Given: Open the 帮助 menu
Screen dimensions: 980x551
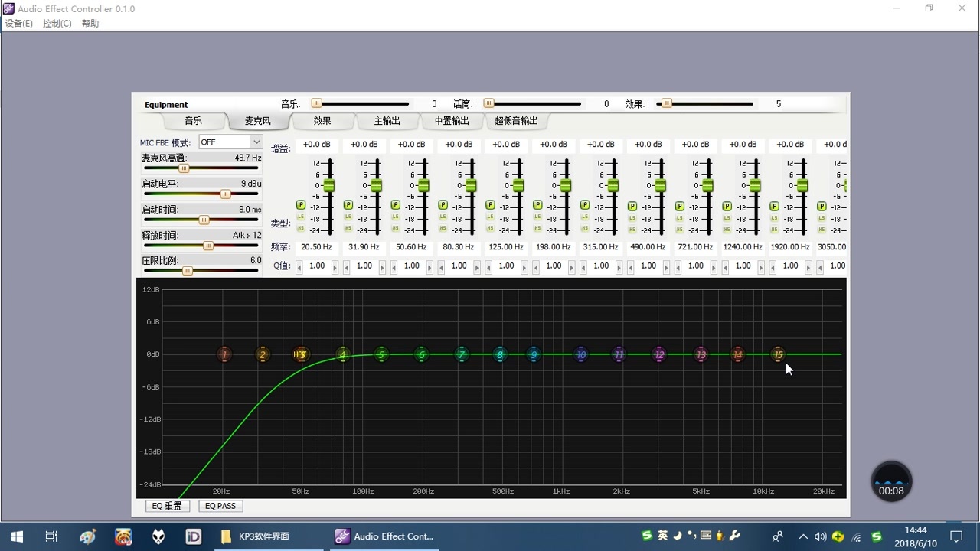Looking at the screenshot, I should (90, 24).
